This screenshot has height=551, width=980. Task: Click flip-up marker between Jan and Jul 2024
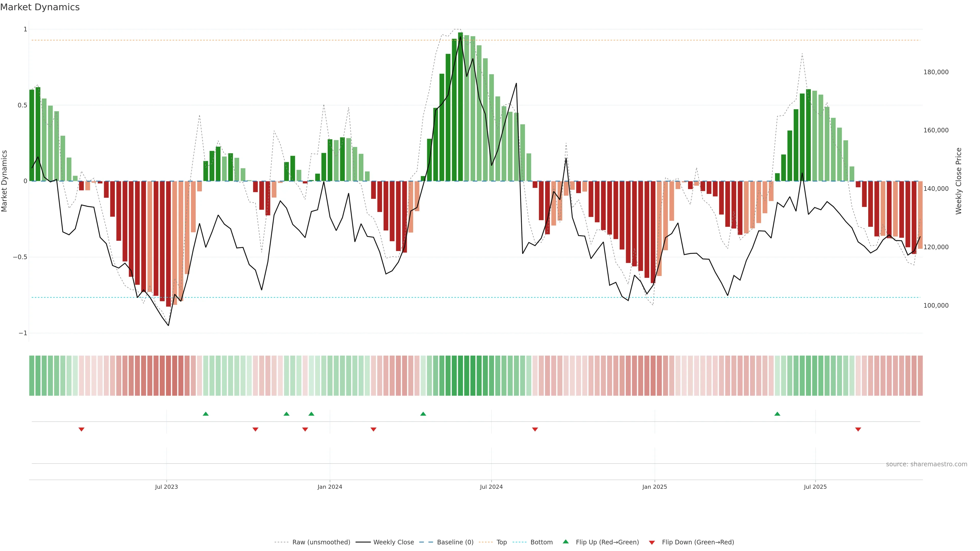click(x=423, y=414)
